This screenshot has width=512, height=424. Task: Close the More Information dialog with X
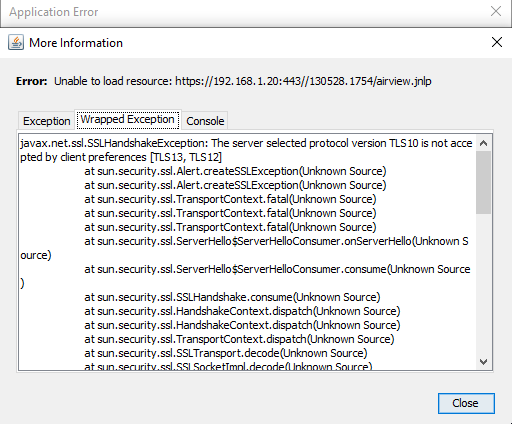pos(496,42)
